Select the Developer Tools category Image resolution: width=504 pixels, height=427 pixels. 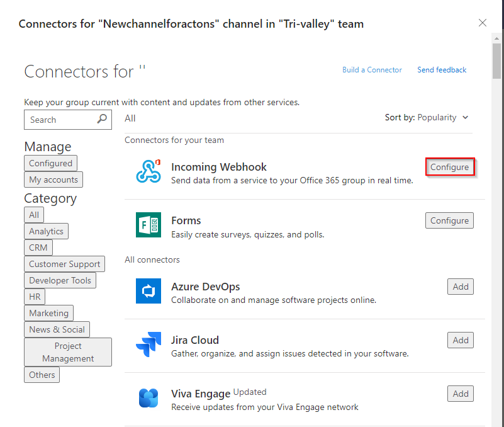[60, 280]
